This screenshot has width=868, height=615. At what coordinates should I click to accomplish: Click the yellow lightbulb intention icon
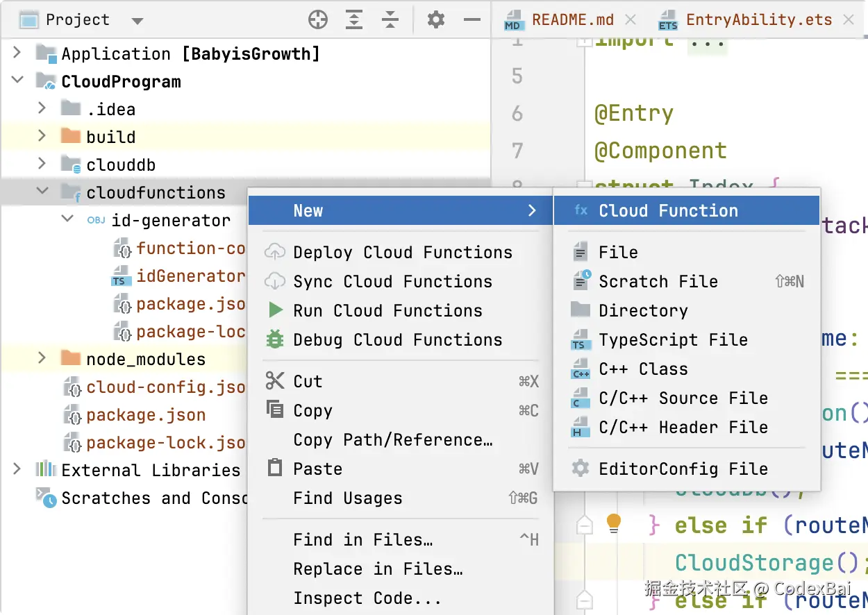point(613,523)
